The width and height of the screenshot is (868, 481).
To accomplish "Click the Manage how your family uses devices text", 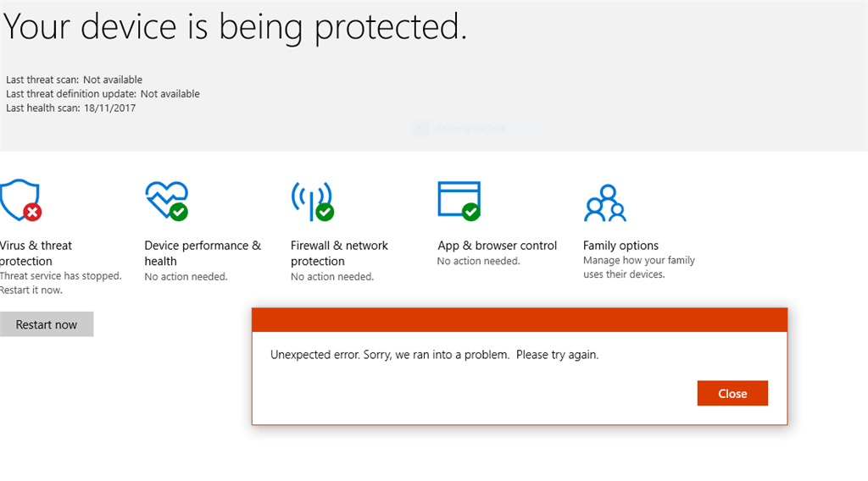I will (x=639, y=267).
